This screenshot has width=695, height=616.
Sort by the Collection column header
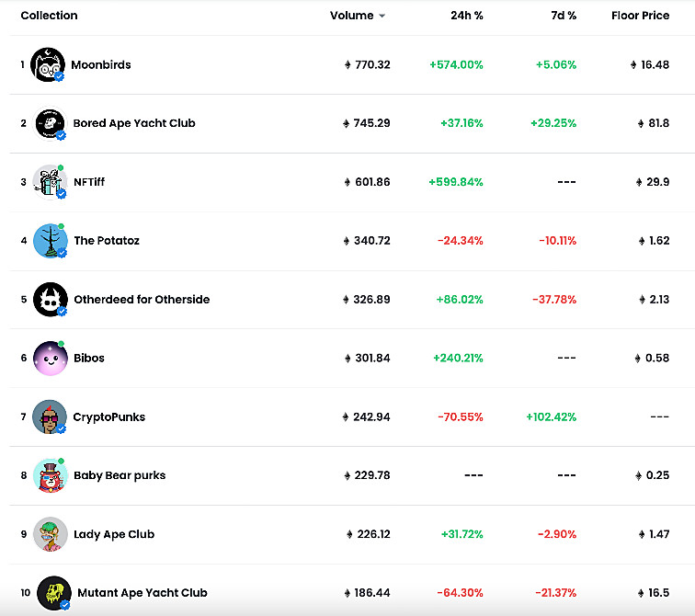point(50,16)
